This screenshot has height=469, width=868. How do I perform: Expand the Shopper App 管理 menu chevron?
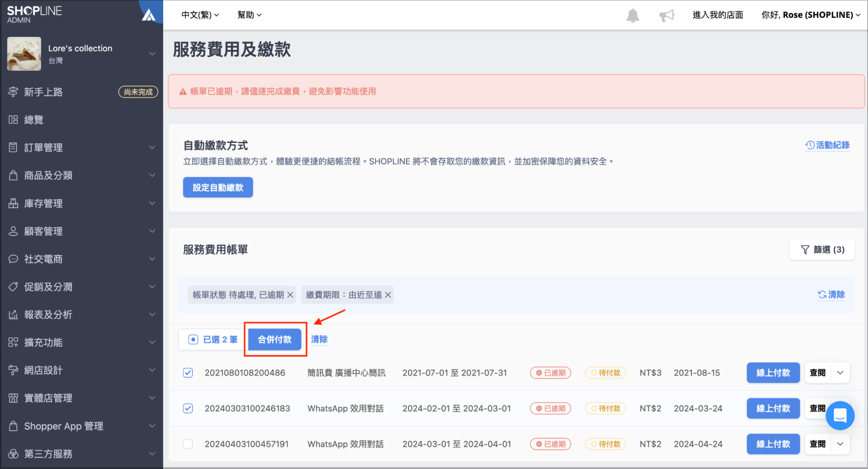152,426
